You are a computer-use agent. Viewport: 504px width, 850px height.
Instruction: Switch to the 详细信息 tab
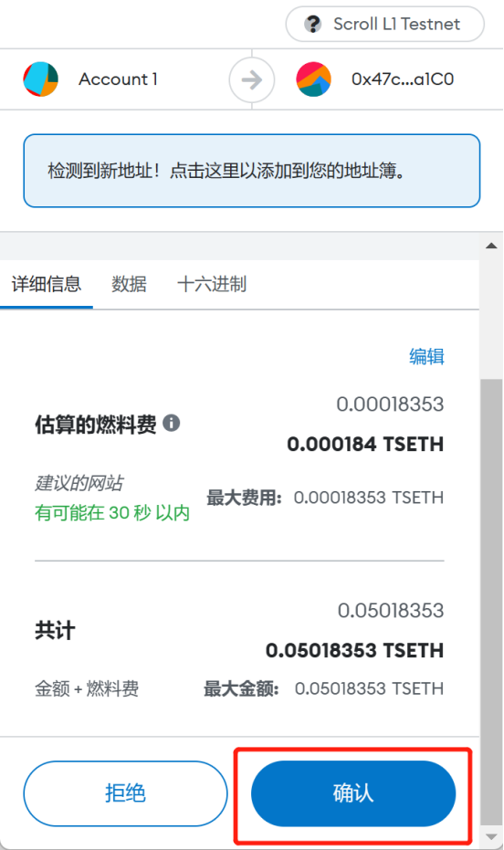point(47,284)
